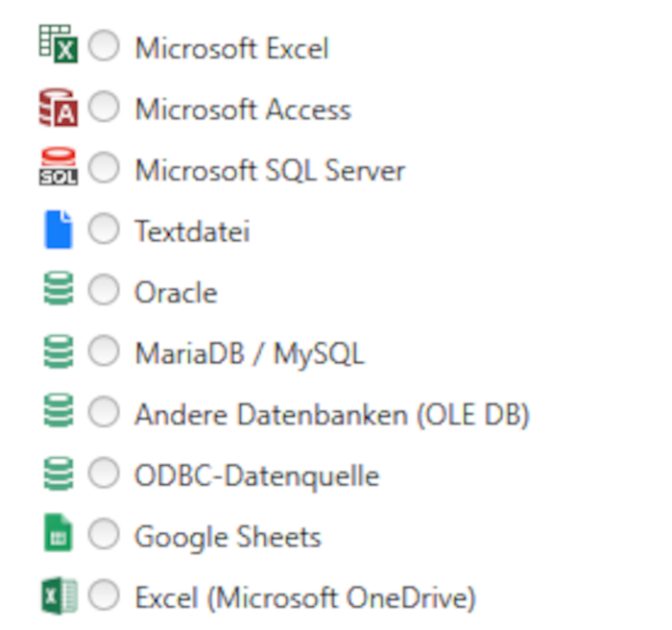Click the Andere Datenbanken (OLE DB) icon
Image resolution: width=672 pixels, height=630 pixels.
59,410
